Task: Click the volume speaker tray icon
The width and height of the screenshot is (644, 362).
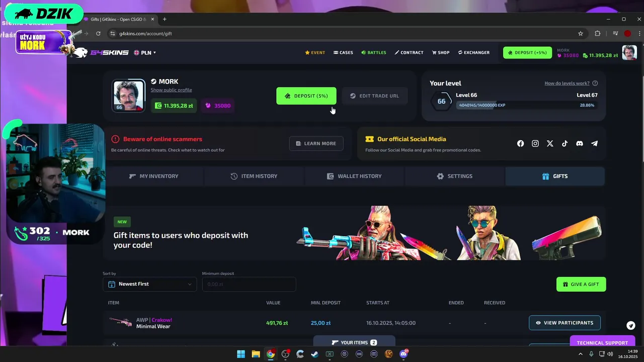Action: (x=610, y=354)
